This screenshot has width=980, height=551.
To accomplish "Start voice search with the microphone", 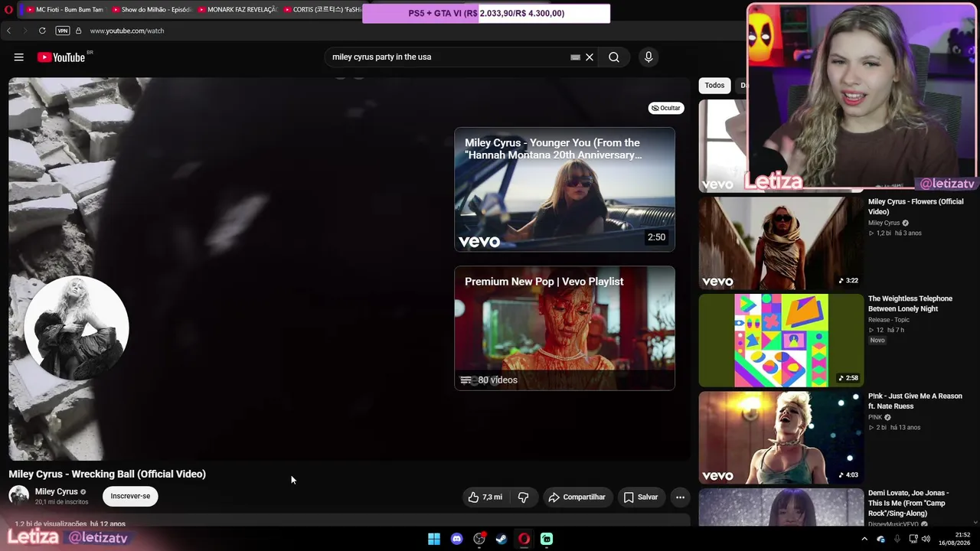I will click(x=648, y=57).
